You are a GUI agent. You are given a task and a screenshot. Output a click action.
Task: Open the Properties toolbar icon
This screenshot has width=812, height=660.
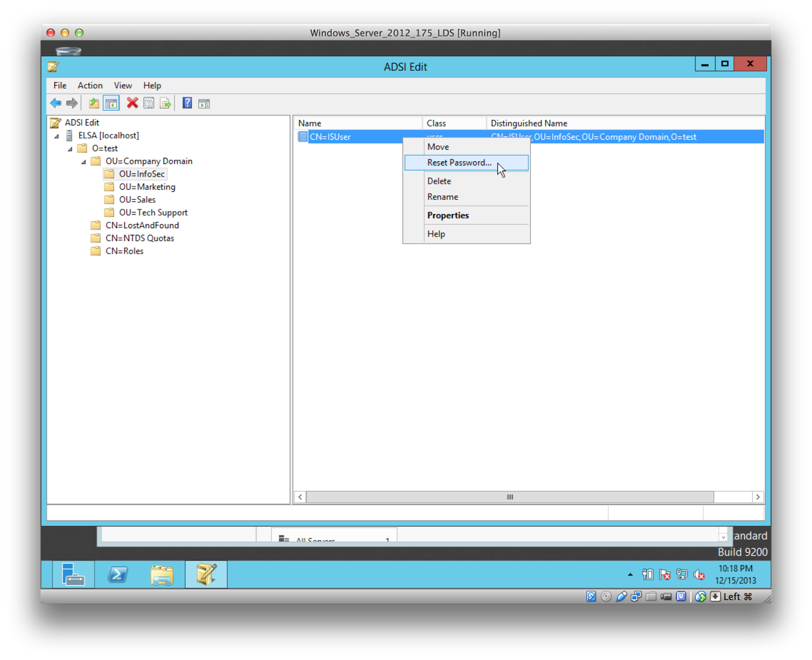pos(149,103)
